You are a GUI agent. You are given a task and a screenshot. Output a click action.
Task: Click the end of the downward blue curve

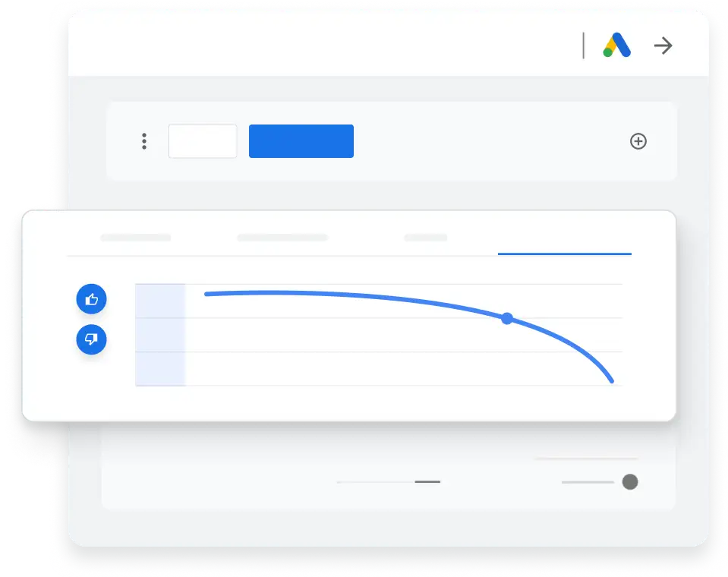click(x=612, y=381)
